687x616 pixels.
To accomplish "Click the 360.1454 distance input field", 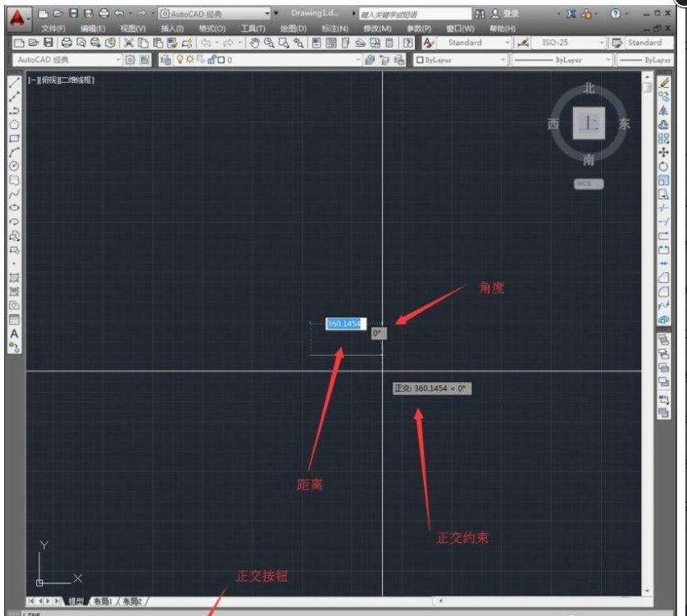I will (343, 324).
